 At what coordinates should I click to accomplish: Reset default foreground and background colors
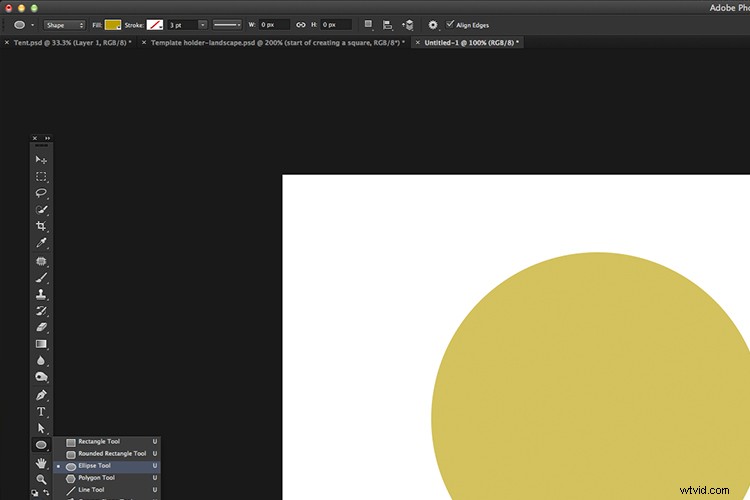pos(35,493)
